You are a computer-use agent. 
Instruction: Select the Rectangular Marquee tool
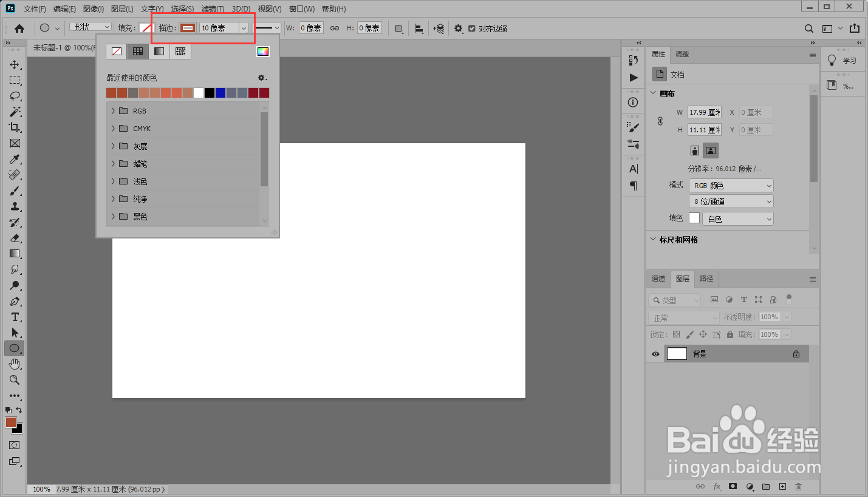click(15, 80)
